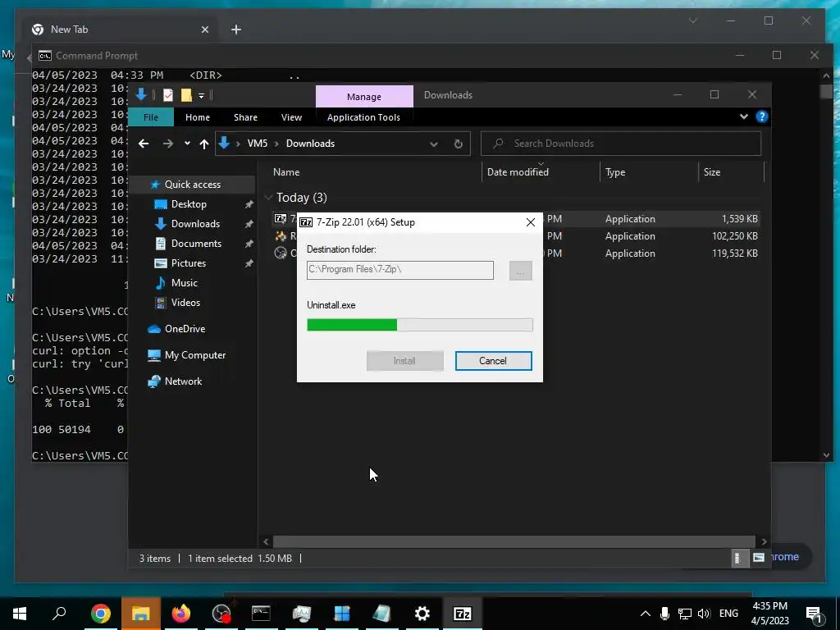
Task: Switch to the Home ribbon tab
Action: click(198, 117)
